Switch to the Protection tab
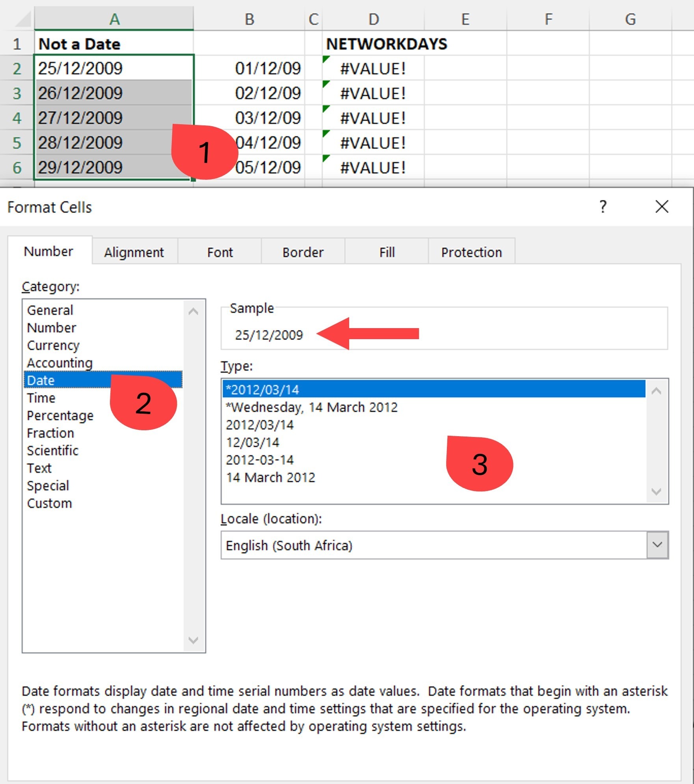This screenshot has width=694, height=784. pos(472,252)
